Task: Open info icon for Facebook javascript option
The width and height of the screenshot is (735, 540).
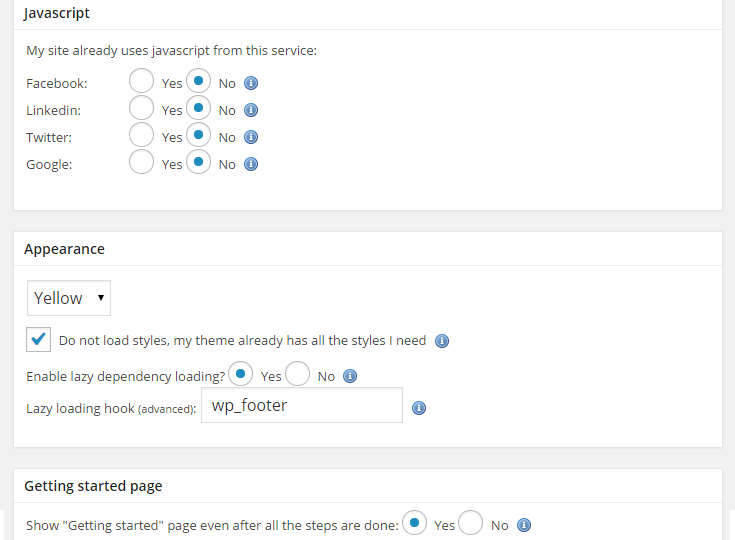Action: click(x=251, y=83)
